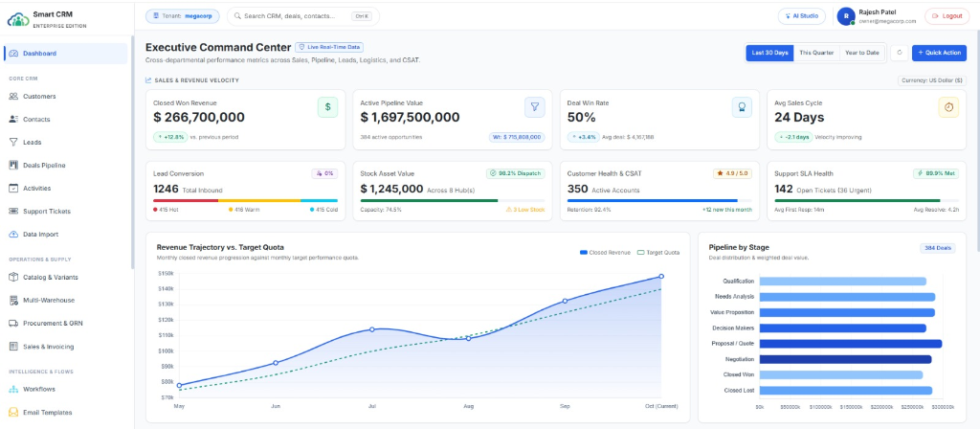Click the Dashboard sidebar icon
Image resolution: width=980 pixels, height=429 pixels.
(x=13, y=54)
